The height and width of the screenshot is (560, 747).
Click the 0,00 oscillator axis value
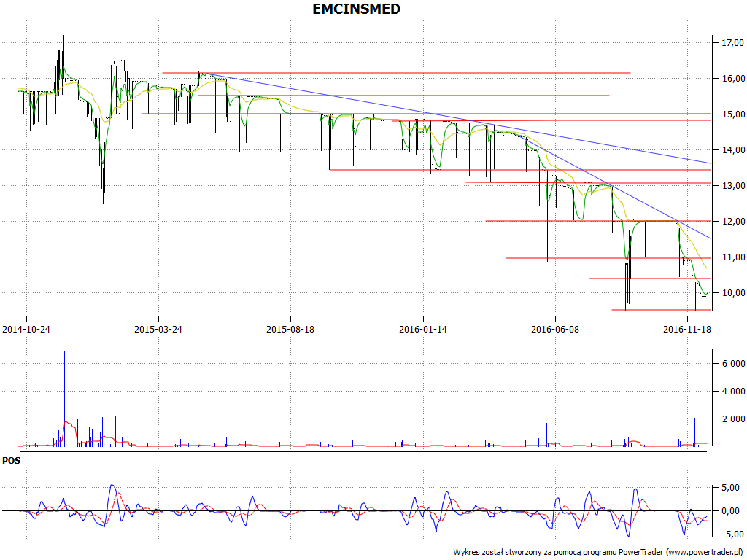coord(730,511)
